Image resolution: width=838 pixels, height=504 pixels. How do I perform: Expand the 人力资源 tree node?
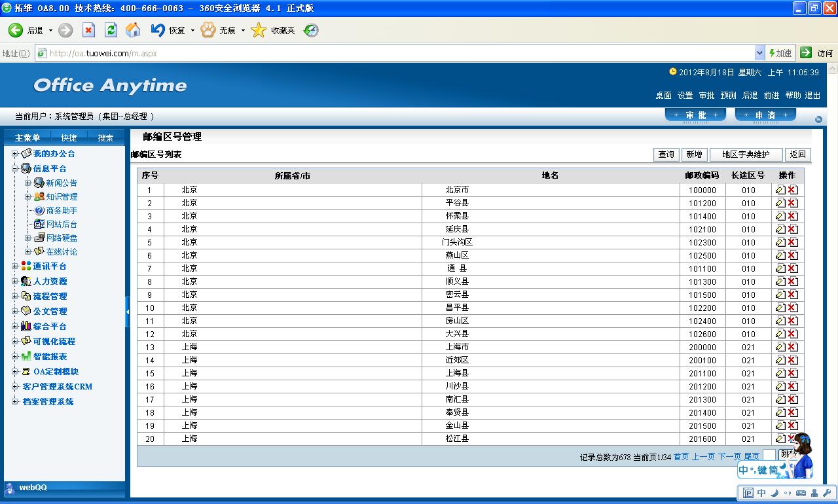(x=15, y=281)
